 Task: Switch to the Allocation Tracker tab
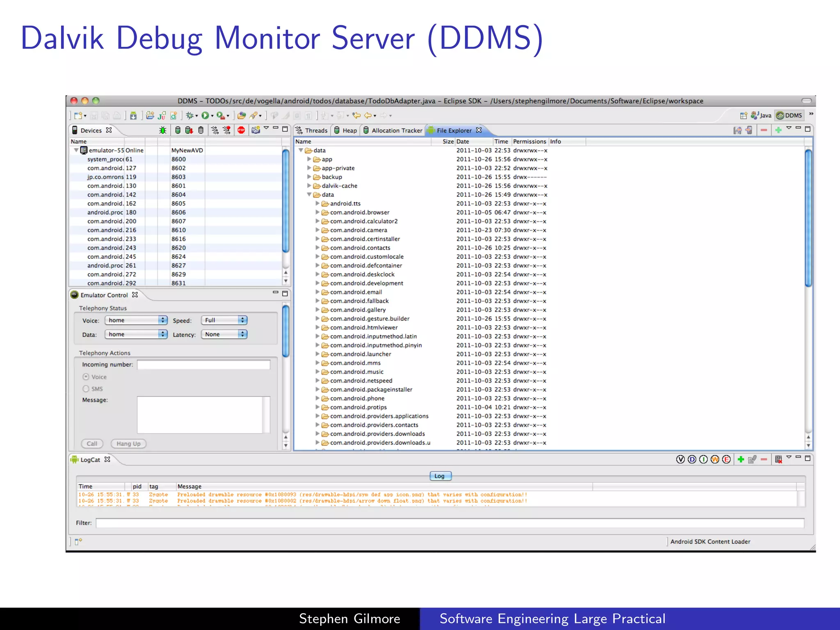393,130
